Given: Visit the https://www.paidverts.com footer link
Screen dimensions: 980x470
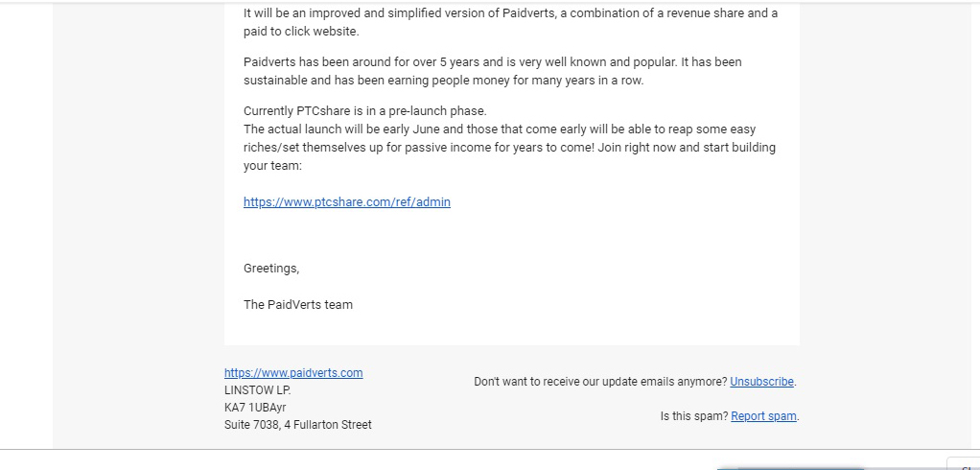Looking at the screenshot, I should (293, 372).
